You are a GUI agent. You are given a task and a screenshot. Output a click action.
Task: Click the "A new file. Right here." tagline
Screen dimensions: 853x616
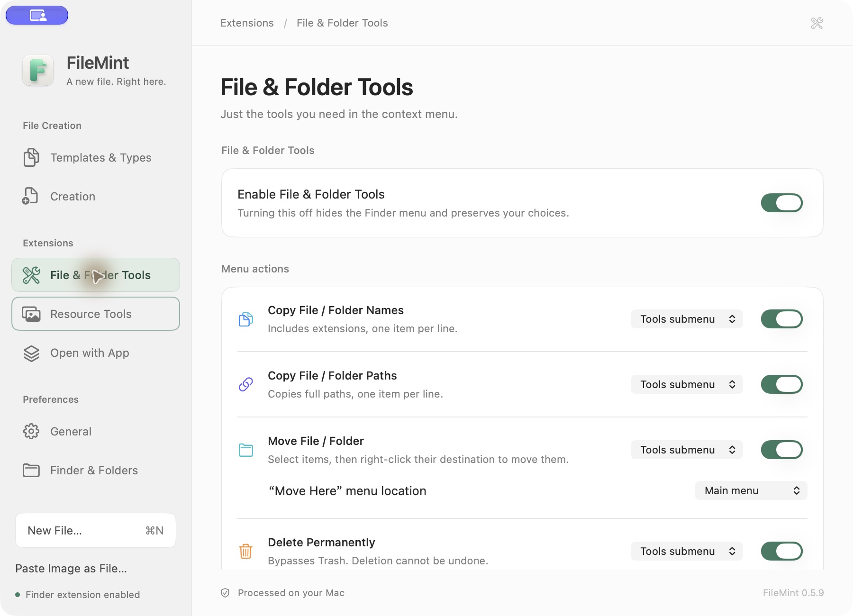pyautogui.click(x=116, y=82)
